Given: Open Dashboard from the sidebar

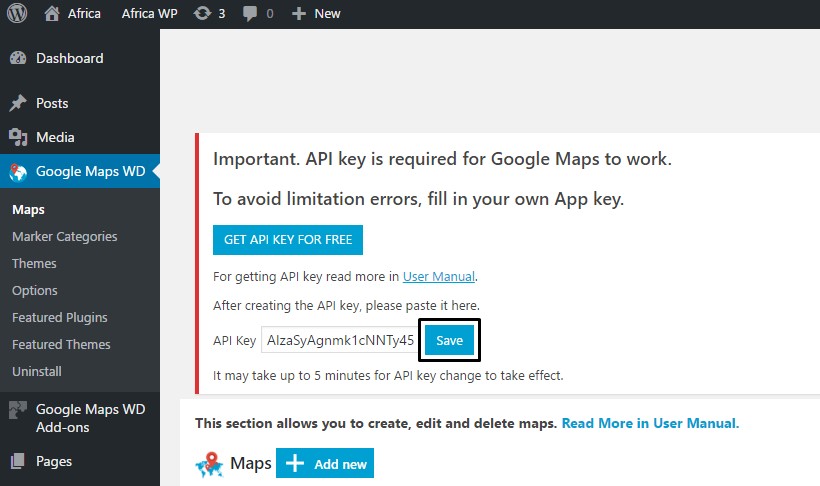Looking at the screenshot, I should click(69, 58).
